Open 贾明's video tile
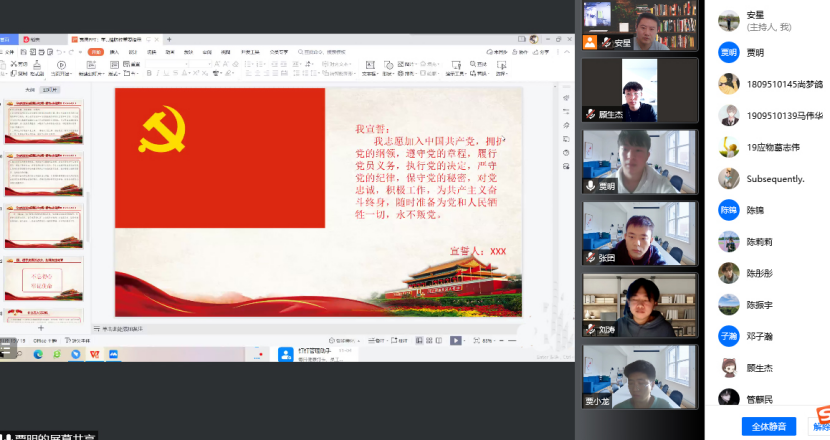 pos(640,161)
